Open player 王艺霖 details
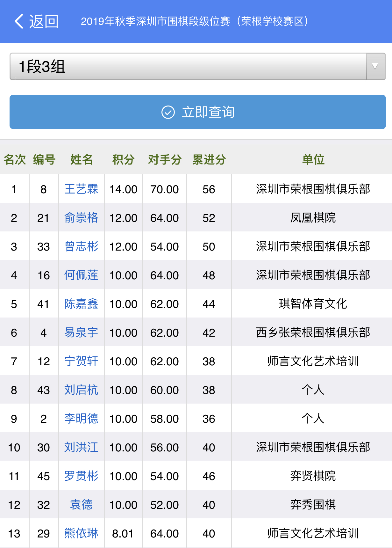Image resolution: width=392 pixels, height=548 pixels. point(81,189)
